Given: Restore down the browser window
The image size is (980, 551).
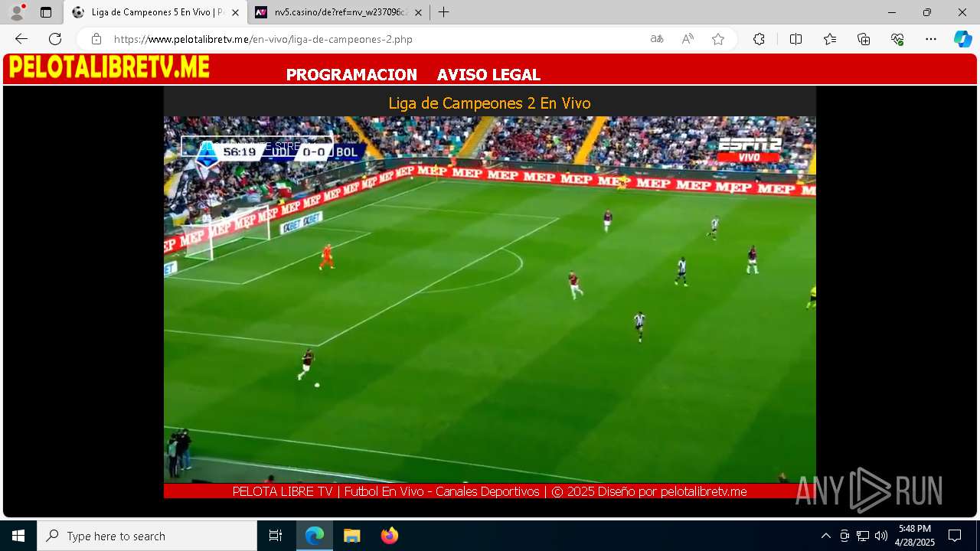Looking at the screenshot, I should pos(927,12).
